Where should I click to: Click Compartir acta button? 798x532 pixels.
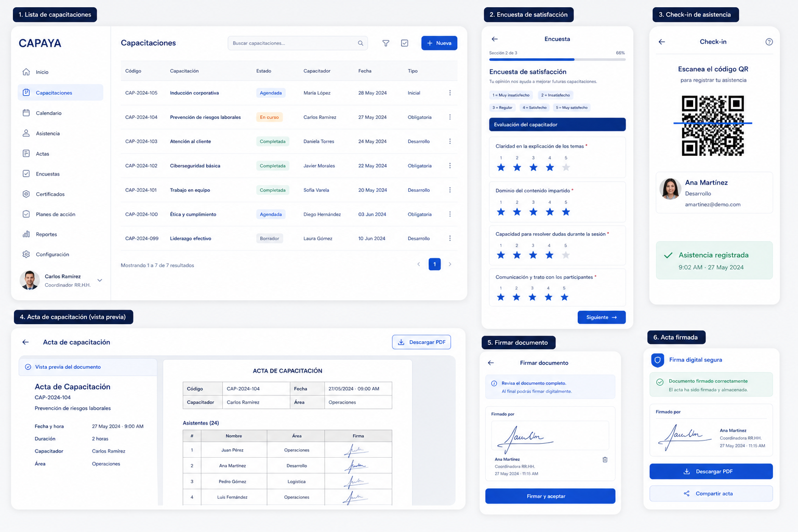click(711, 494)
